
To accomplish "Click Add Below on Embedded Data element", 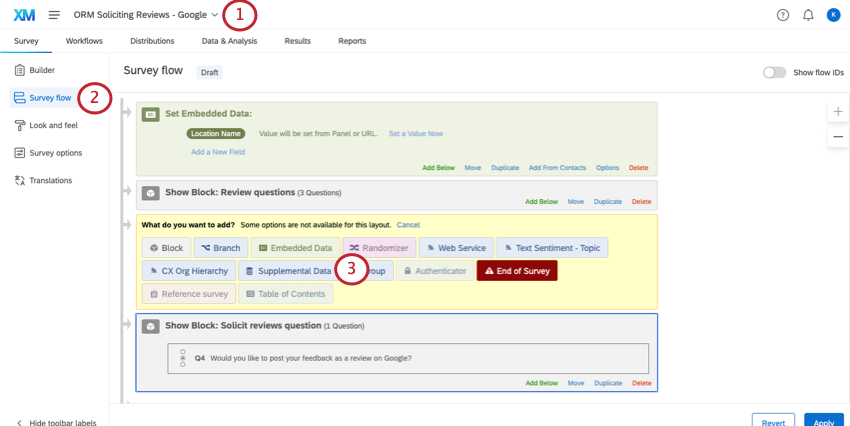I will (x=439, y=167).
